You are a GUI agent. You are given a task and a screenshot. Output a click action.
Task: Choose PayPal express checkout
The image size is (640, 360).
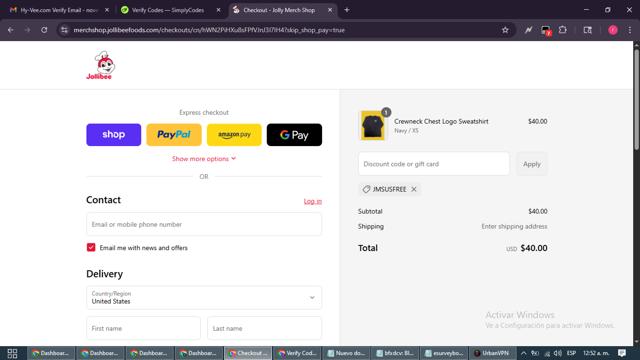click(174, 135)
